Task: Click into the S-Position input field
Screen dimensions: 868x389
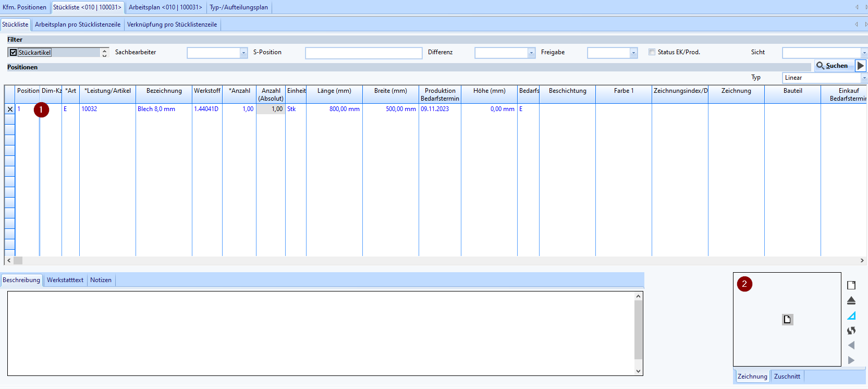Action: pyautogui.click(x=363, y=53)
